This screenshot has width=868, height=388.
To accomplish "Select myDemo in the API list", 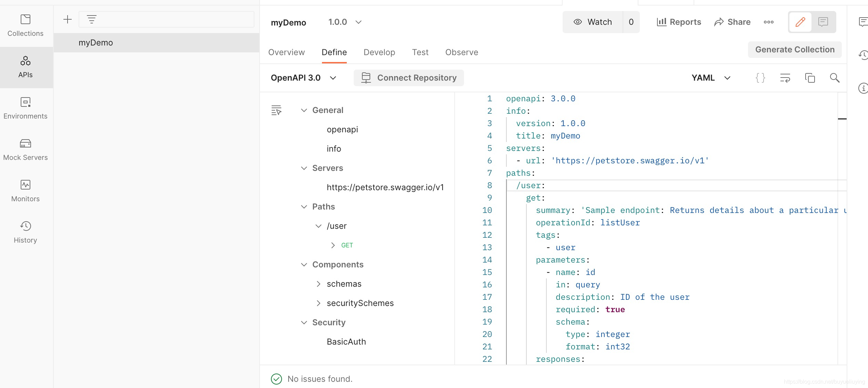I will [157, 43].
